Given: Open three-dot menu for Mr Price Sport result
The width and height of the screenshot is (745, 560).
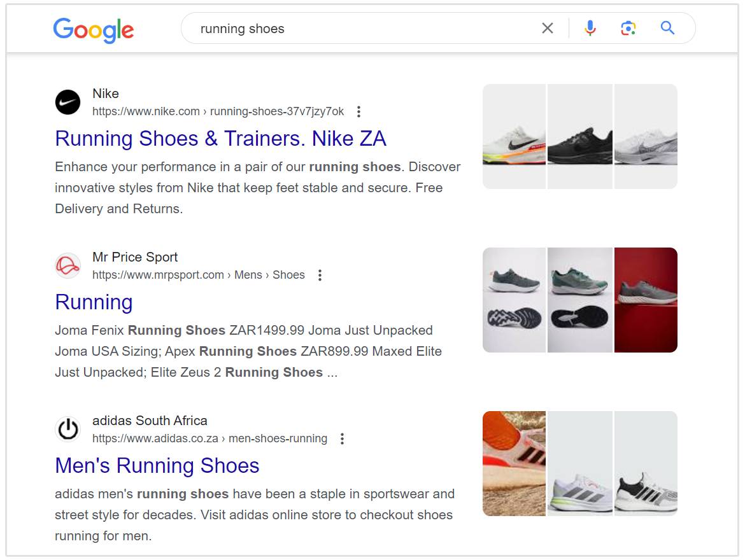Looking at the screenshot, I should (x=320, y=276).
